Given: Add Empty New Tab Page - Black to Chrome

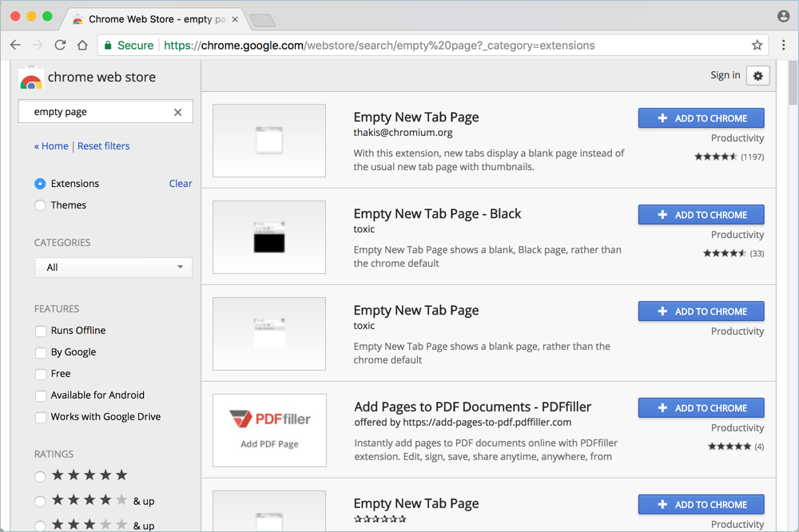Looking at the screenshot, I should point(701,215).
